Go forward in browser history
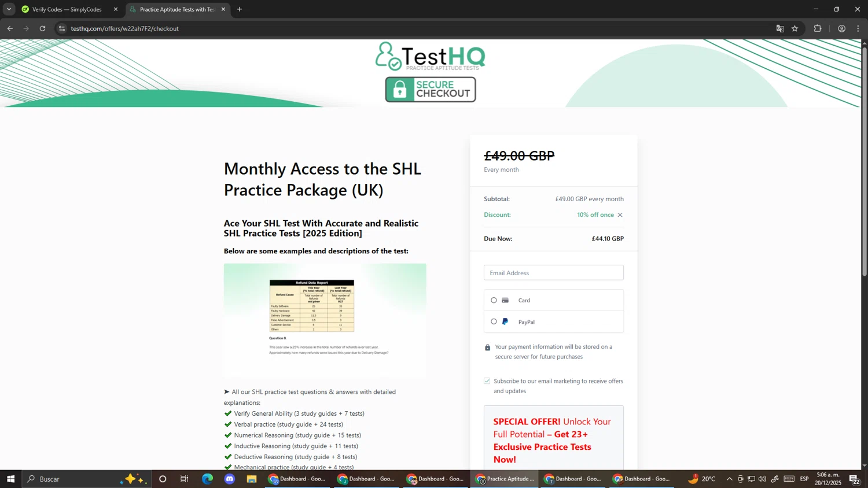868x488 pixels. (26, 28)
